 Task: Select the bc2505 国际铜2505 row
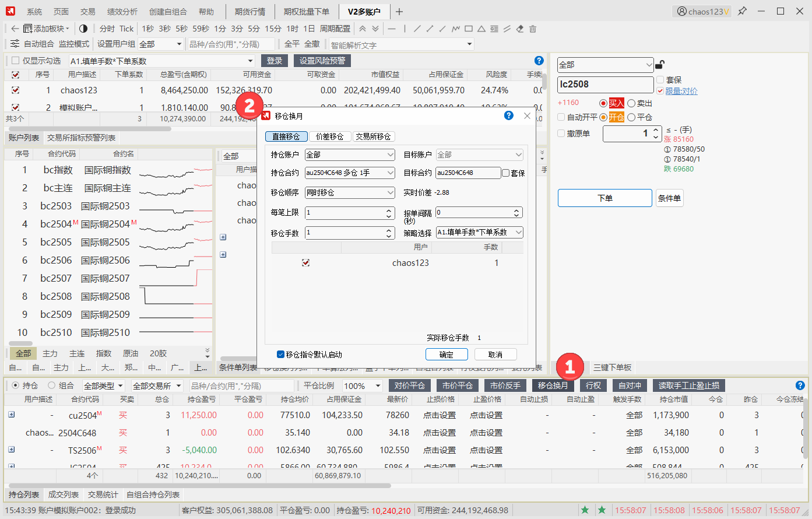tap(108, 242)
